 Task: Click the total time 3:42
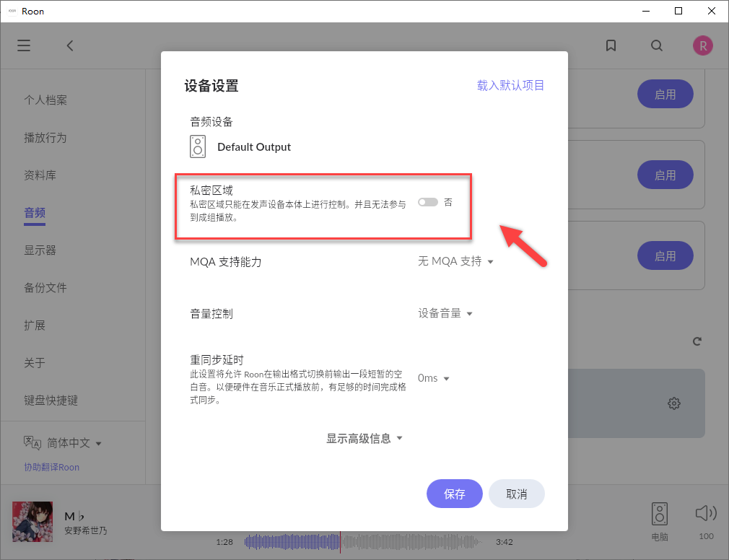[504, 542]
